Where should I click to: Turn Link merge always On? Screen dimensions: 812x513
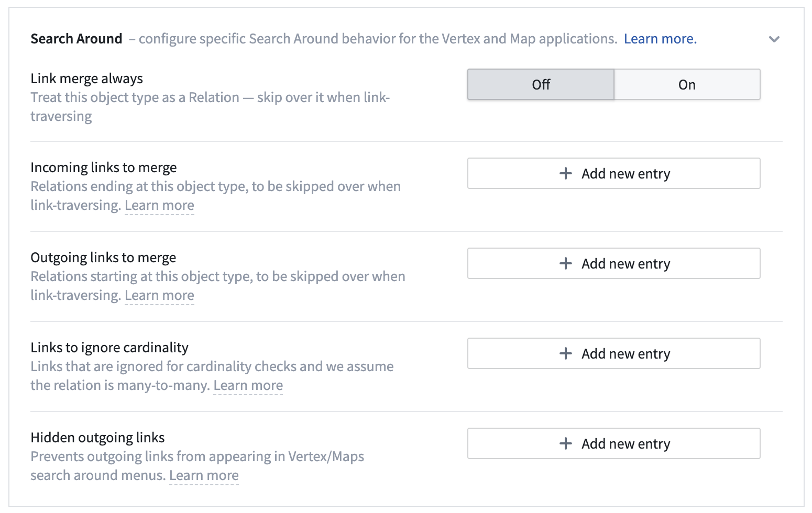[x=687, y=84]
